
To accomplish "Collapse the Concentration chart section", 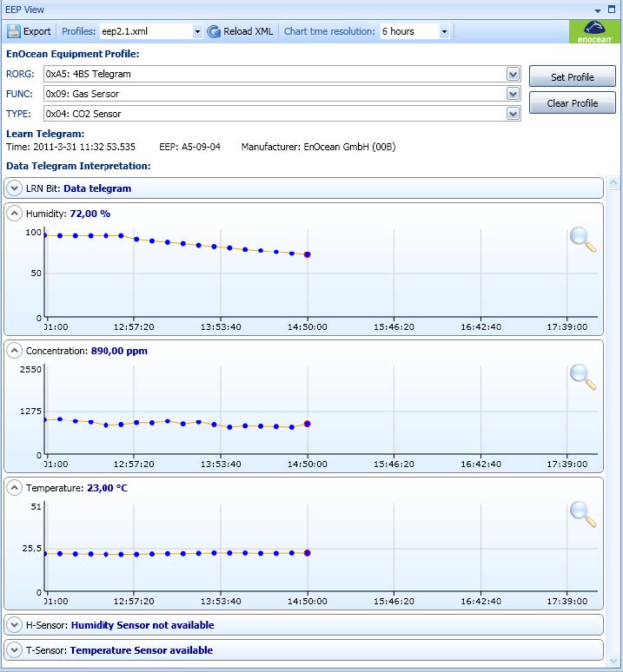I will pos(15,351).
